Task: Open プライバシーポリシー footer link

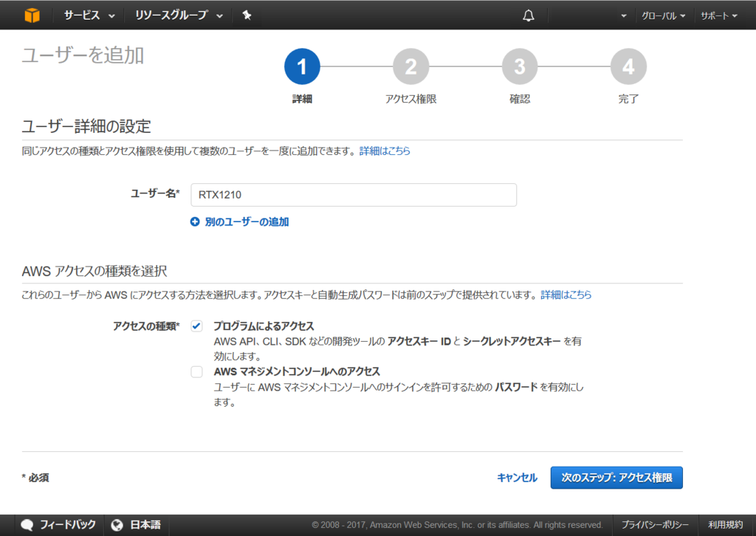Action: (655, 525)
